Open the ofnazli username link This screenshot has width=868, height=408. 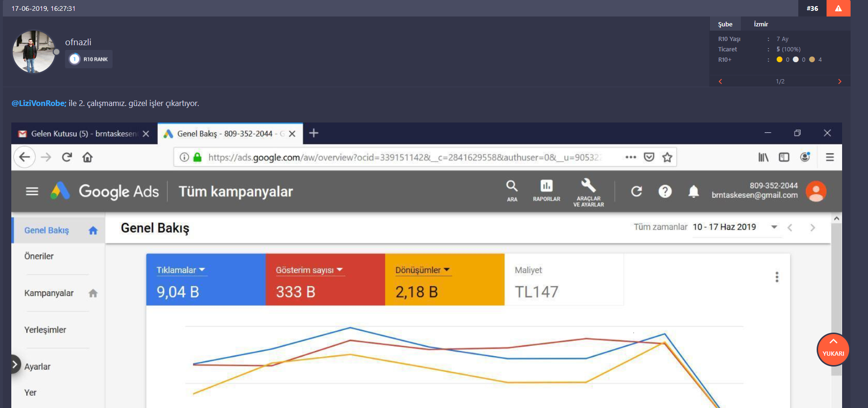[78, 42]
